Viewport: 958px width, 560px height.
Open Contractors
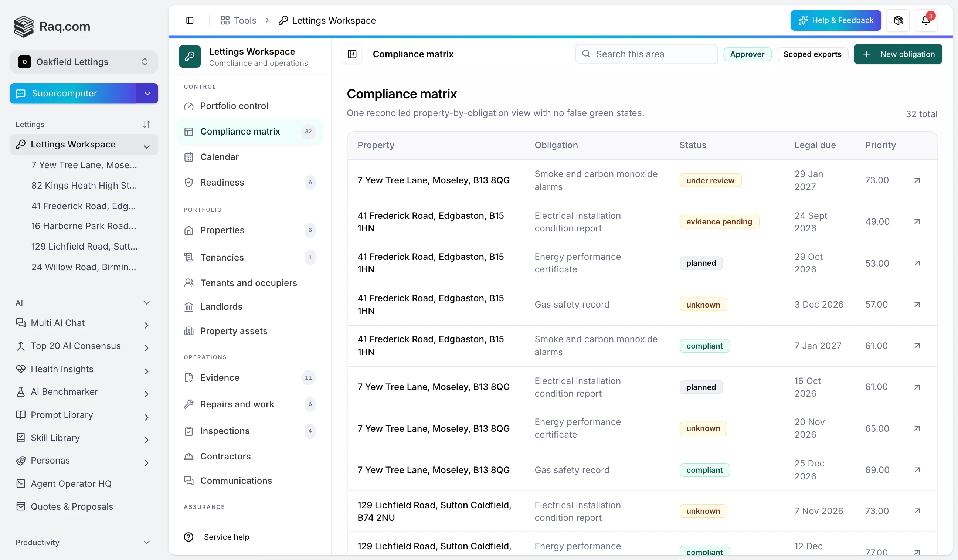click(x=250, y=456)
